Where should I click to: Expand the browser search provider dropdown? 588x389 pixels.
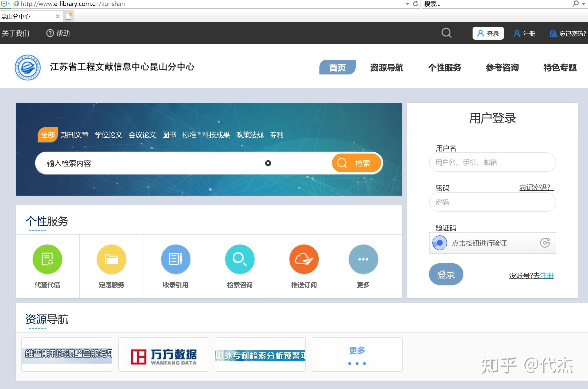[584, 4]
